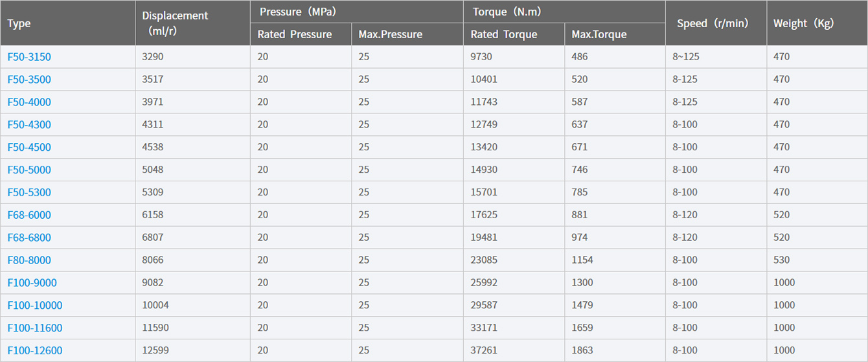The height and width of the screenshot is (362, 868).
Task: Open the F50-3150 model link
Action: coord(29,57)
